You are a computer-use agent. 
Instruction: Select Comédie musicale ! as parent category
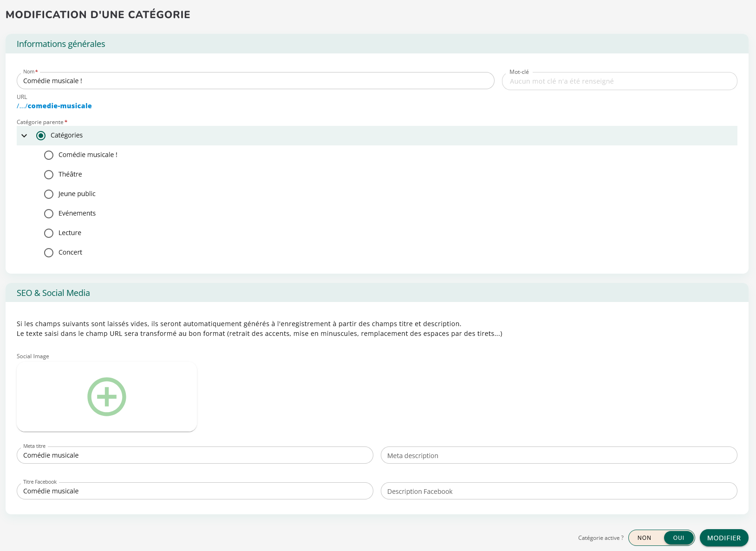pyautogui.click(x=49, y=155)
